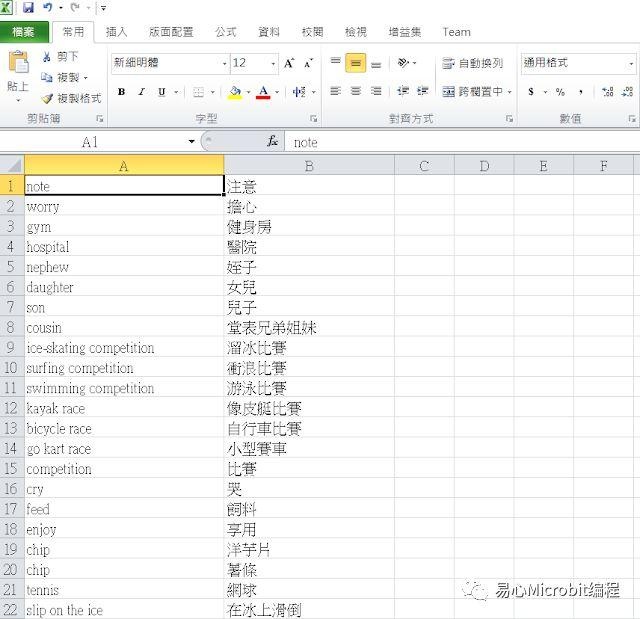
Task: Click the borders grid icon
Action: coord(198,92)
